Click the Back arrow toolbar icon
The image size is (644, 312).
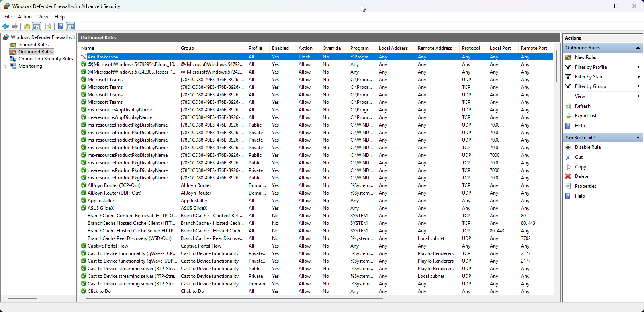(x=6, y=27)
